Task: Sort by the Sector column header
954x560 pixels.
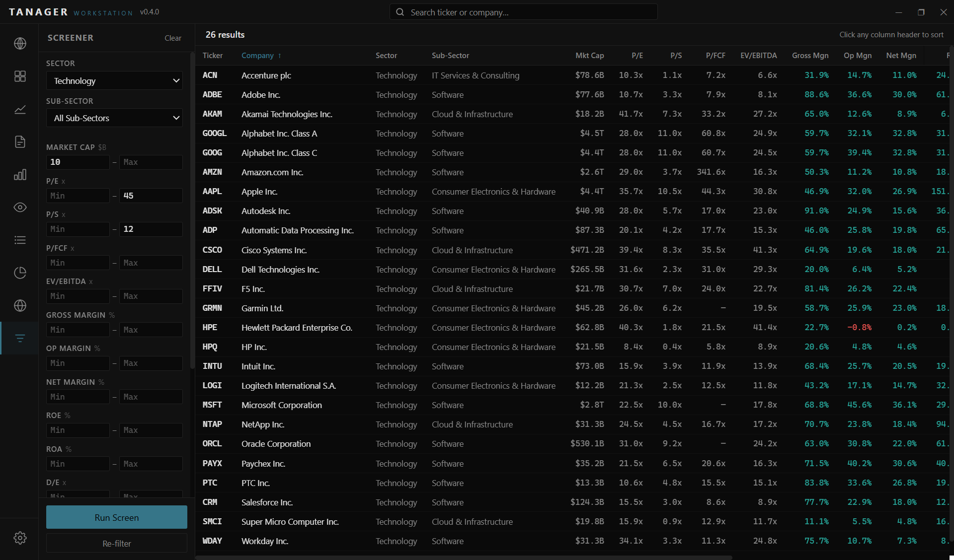Action: point(386,56)
